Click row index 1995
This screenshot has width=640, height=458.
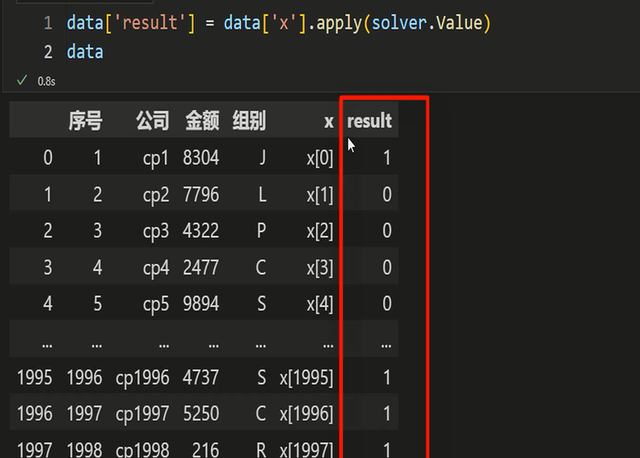(x=35, y=377)
